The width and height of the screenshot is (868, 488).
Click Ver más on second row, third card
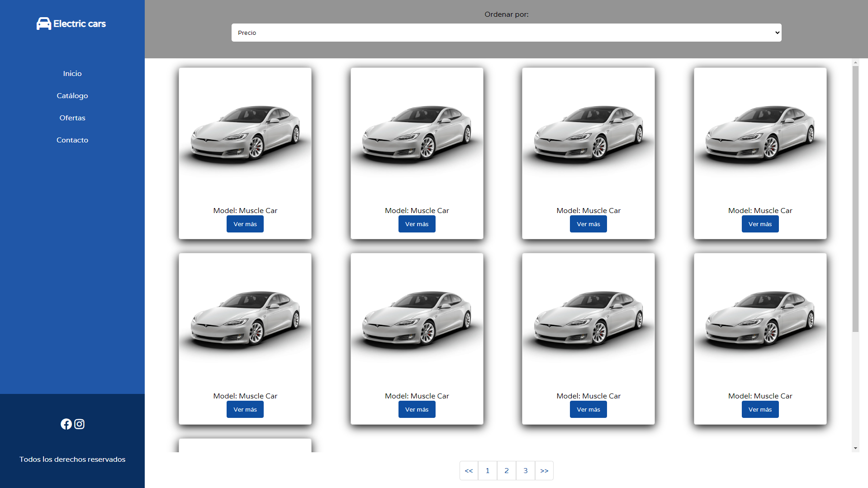(x=588, y=409)
